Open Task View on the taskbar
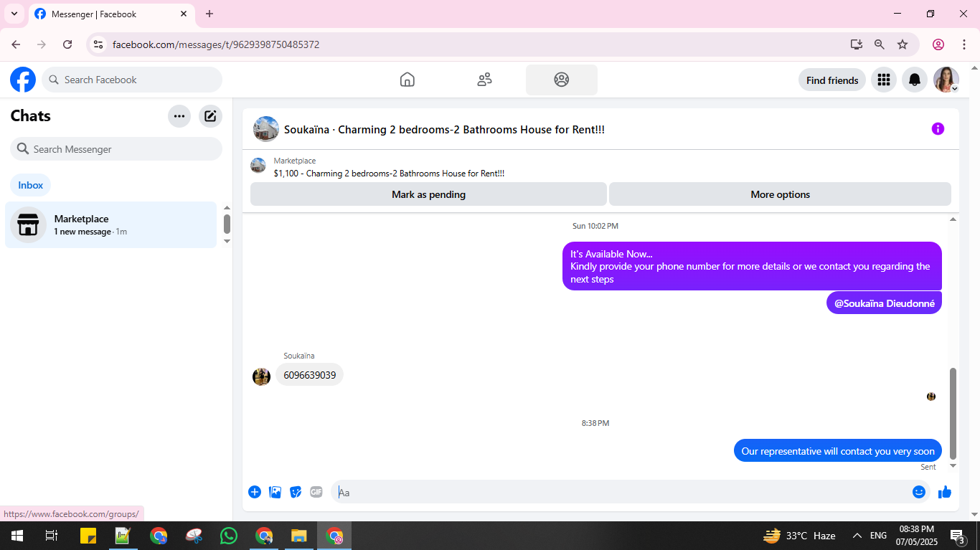 coord(52,536)
